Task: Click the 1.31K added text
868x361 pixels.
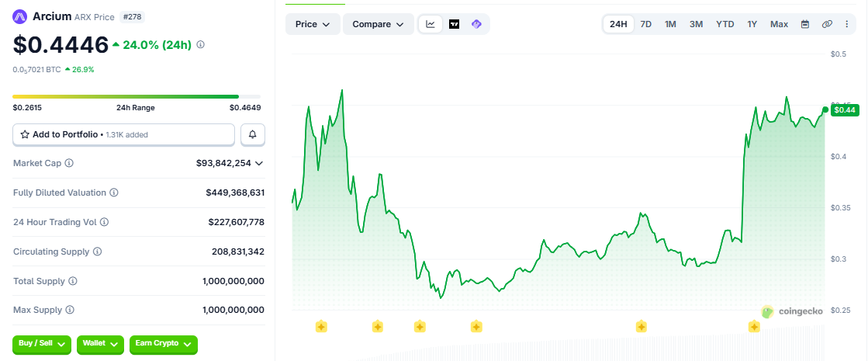Action: tap(126, 134)
